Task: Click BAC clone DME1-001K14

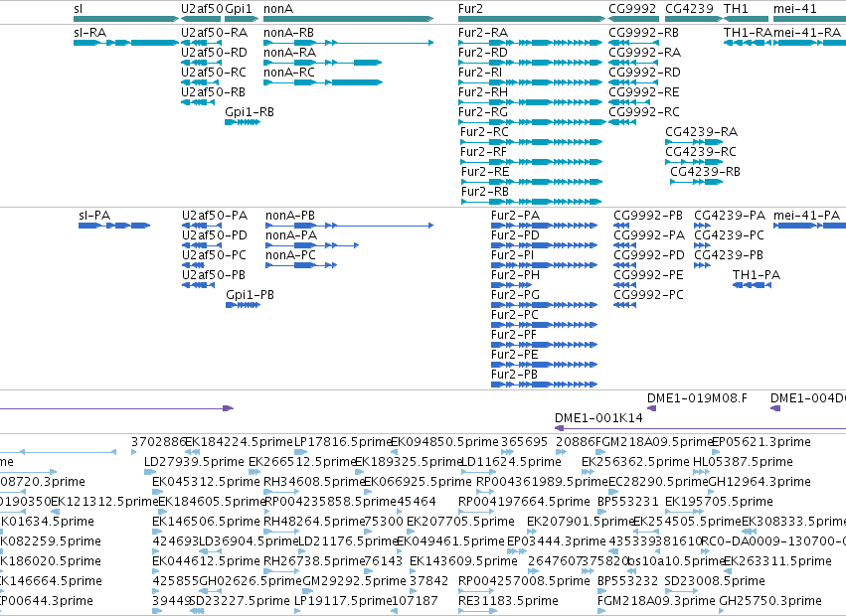Action: click(x=700, y=428)
